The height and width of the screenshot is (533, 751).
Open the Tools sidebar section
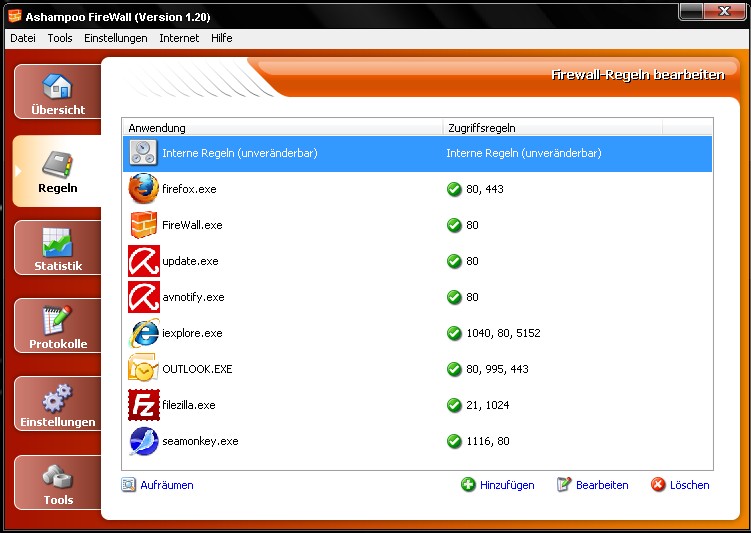pos(57,484)
